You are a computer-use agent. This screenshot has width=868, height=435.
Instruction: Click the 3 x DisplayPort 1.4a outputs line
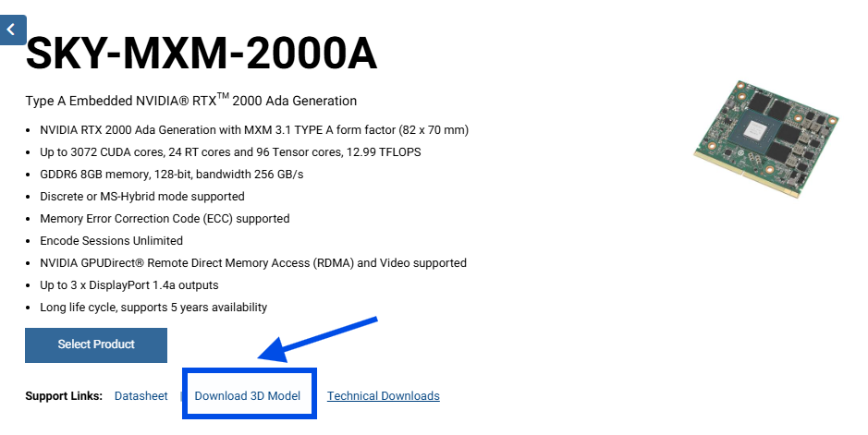[x=129, y=285]
